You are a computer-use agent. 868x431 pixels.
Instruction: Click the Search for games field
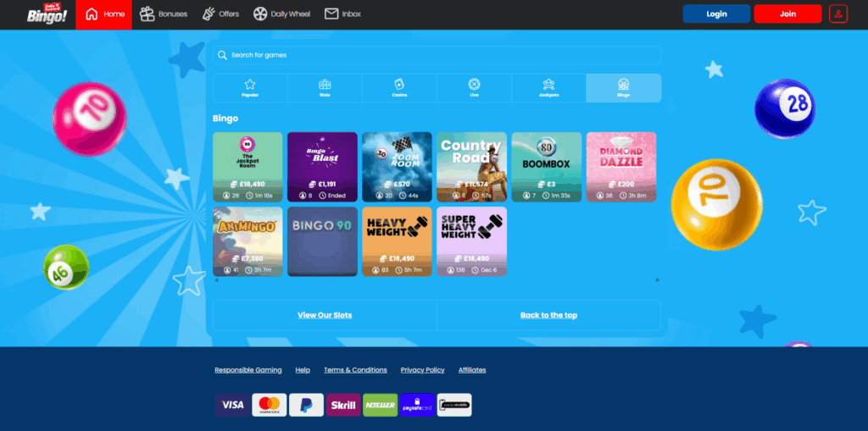click(437, 55)
